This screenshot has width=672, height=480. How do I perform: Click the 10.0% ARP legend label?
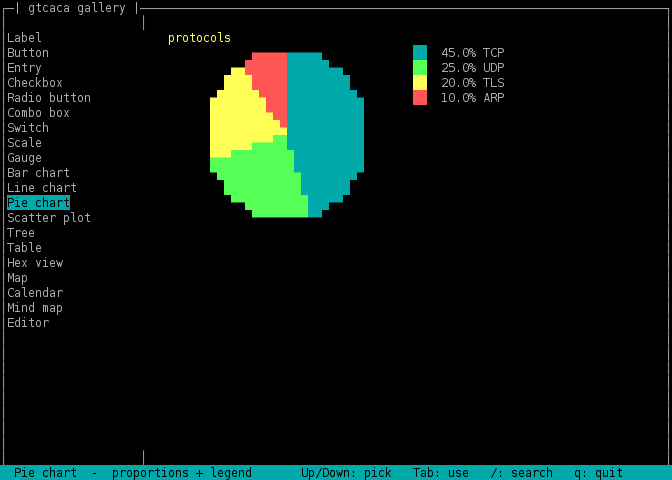click(473, 98)
